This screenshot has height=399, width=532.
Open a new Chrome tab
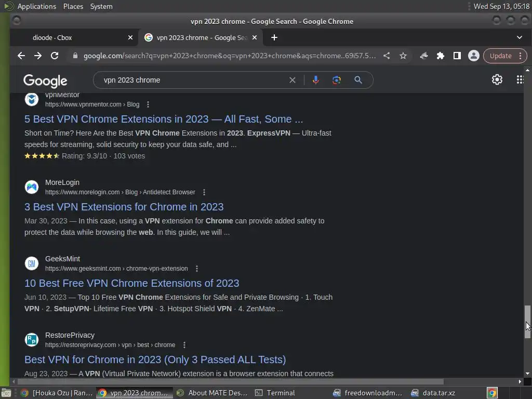(274, 37)
